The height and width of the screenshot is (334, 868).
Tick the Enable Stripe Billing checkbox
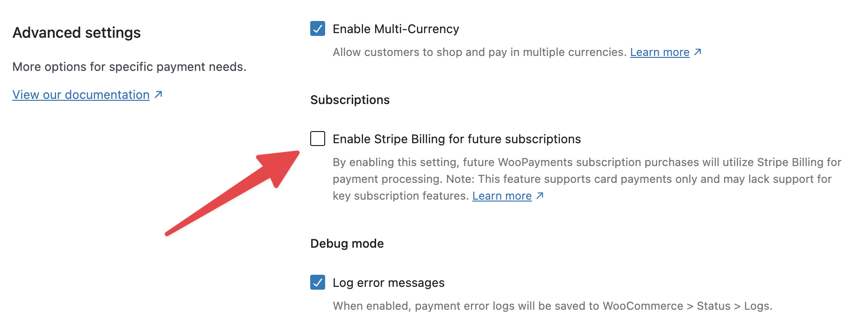click(x=318, y=139)
